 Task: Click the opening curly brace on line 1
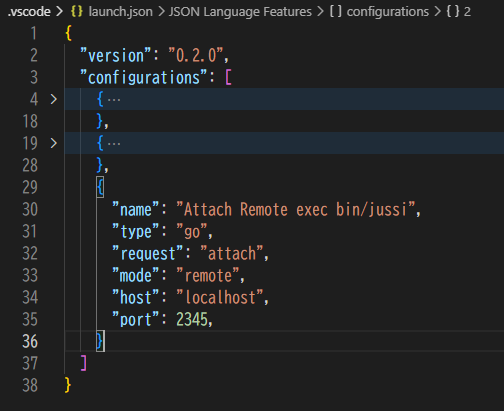(x=68, y=33)
